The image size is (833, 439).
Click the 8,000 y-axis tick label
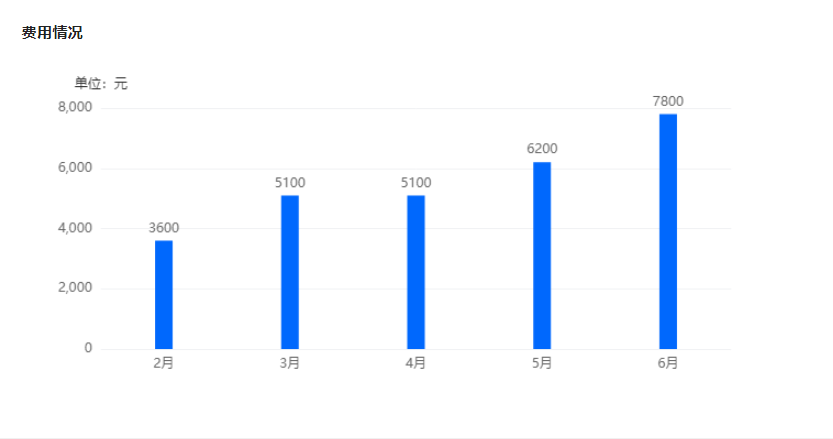(75, 108)
